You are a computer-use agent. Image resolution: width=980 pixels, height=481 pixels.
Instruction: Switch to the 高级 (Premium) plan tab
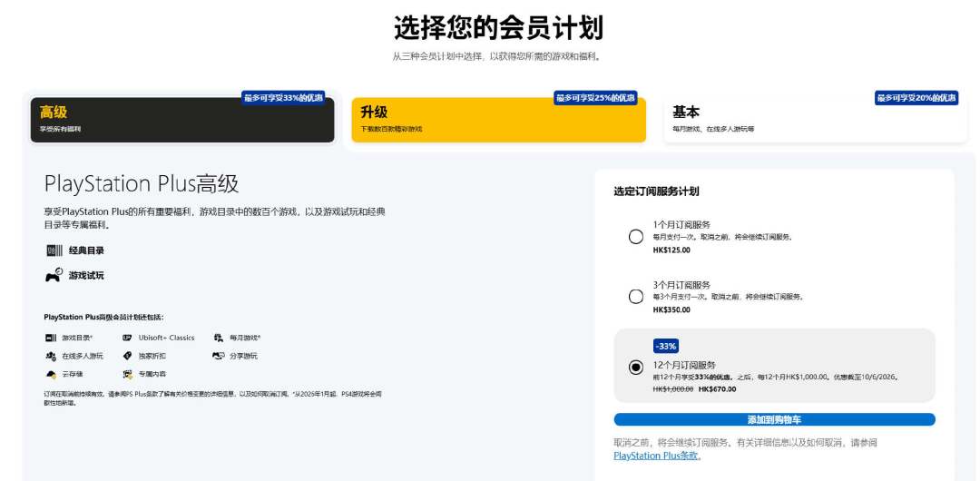182,120
